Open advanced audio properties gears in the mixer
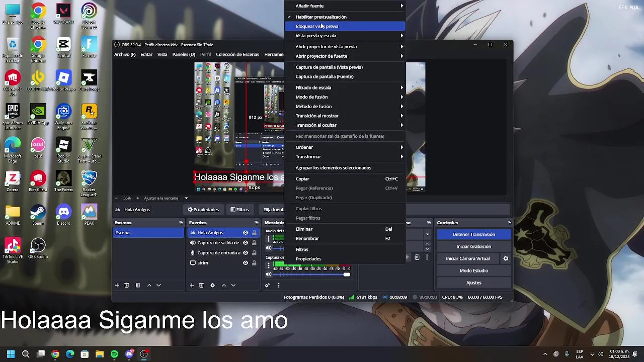 coord(267,285)
